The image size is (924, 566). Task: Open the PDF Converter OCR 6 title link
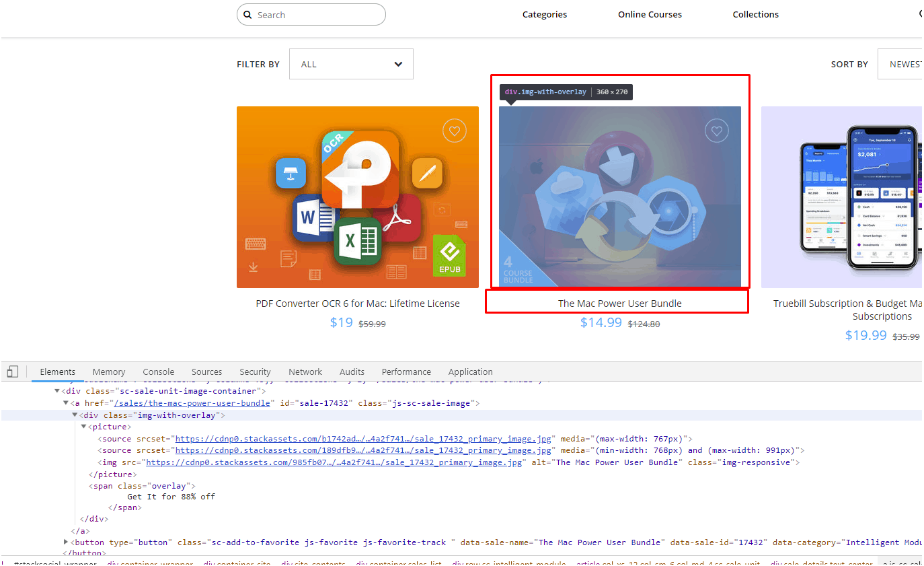[358, 304]
